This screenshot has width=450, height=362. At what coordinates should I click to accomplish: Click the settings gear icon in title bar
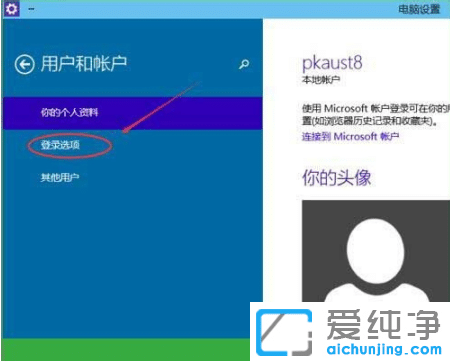[x=11, y=9]
